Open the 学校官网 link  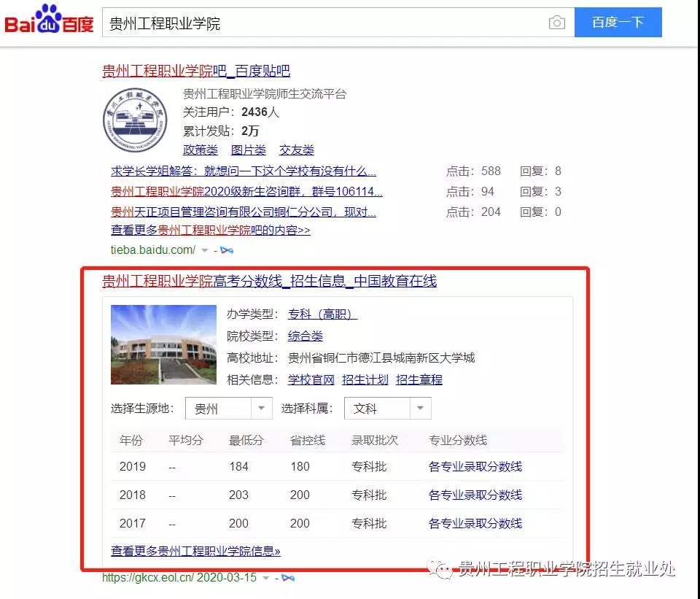coord(311,379)
